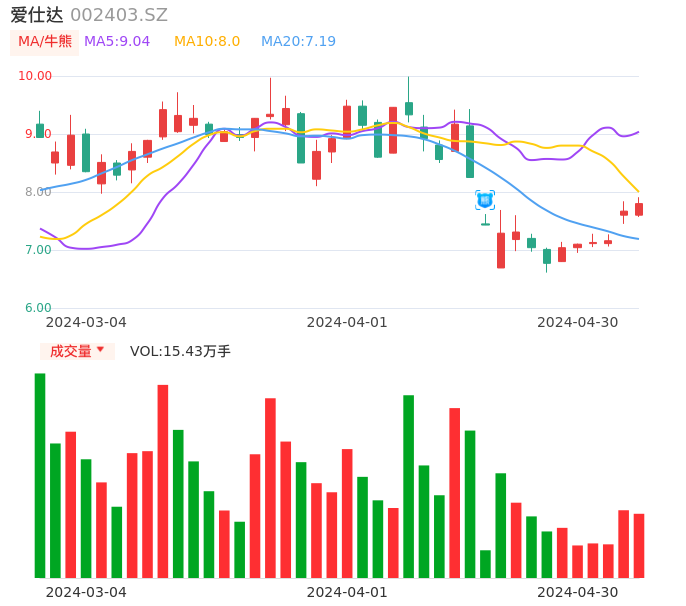Toggle the yellow MA10 line legend
Image resolution: width=686 pixels, height=606 pixels.
coord(207,42)
